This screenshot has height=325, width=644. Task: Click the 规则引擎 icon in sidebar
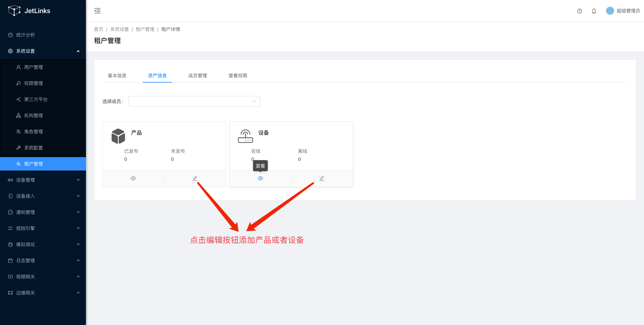[10, 228]
